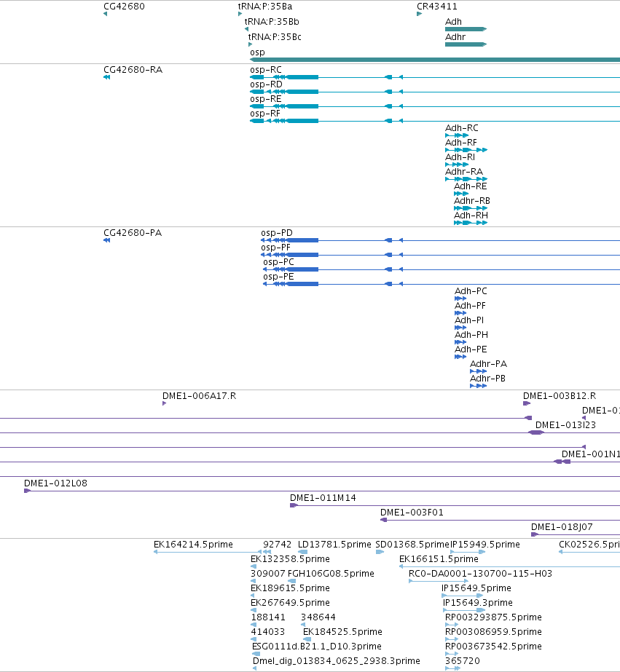Select the CG42680 gene label
Screen dimensions: 620x672
pyautogui.click(x=125, y=7)
